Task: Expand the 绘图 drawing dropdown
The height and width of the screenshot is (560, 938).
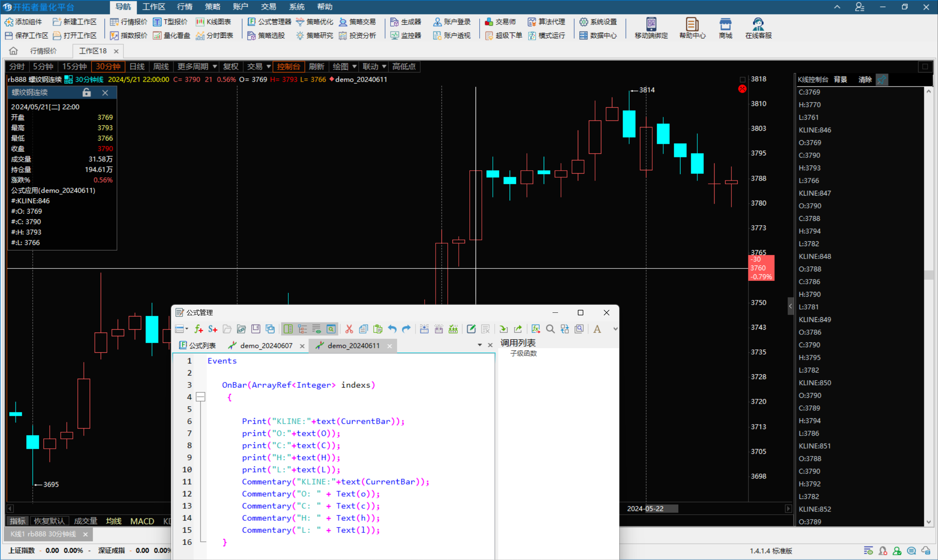Action: tap(345, 67)
